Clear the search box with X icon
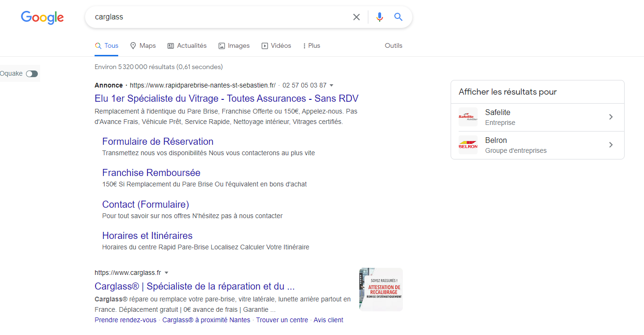This screenshot has width=644, height=335. pos(357,17)
